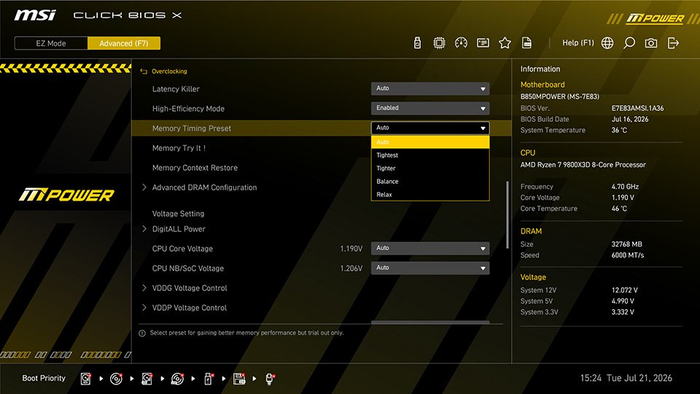Take a screenshot with camera icon
This screenshot has height=394, width=700.
[x=651, y=43]
